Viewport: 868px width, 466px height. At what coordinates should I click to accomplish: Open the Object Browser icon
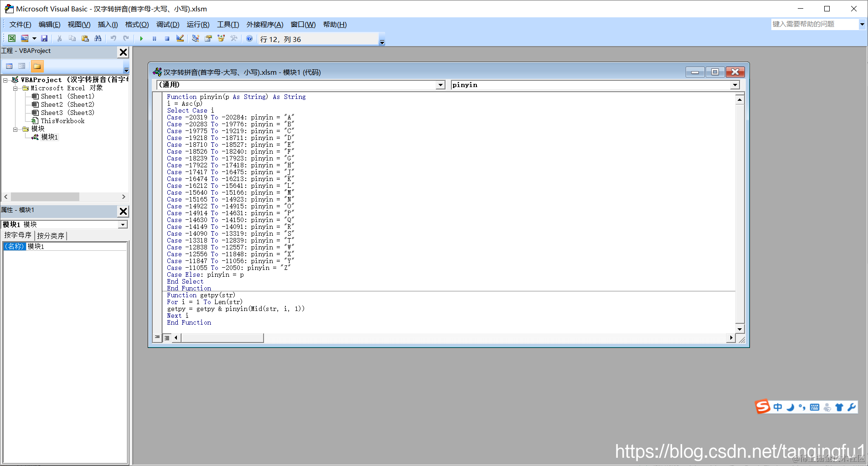coord(221,39)
